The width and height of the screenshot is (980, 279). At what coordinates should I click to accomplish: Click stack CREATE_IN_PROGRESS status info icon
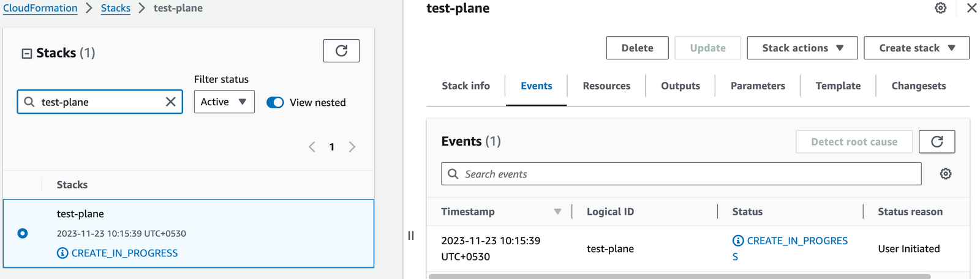62,253
